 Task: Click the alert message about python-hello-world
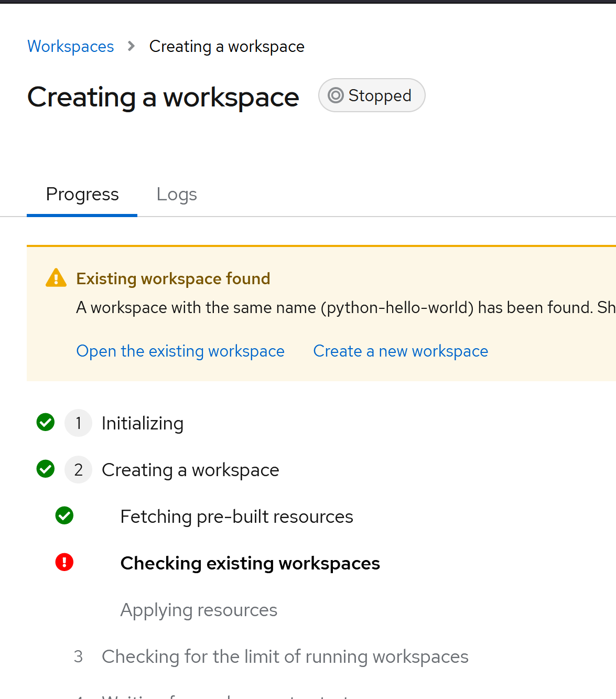346,307
